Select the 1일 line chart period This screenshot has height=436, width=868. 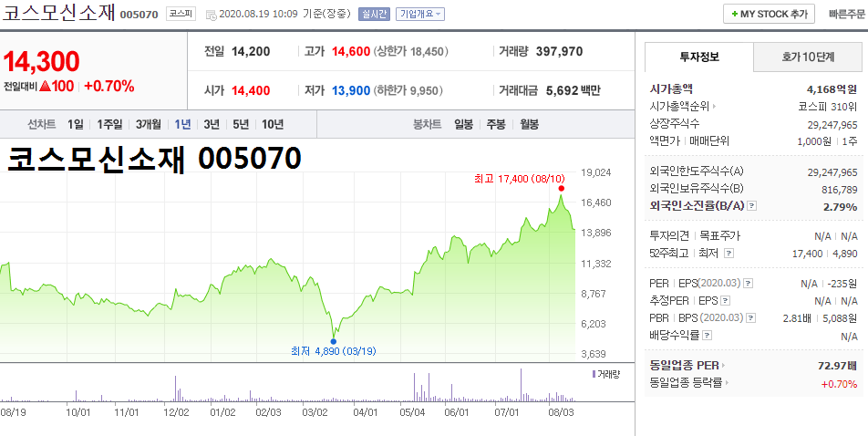point(76,125)
